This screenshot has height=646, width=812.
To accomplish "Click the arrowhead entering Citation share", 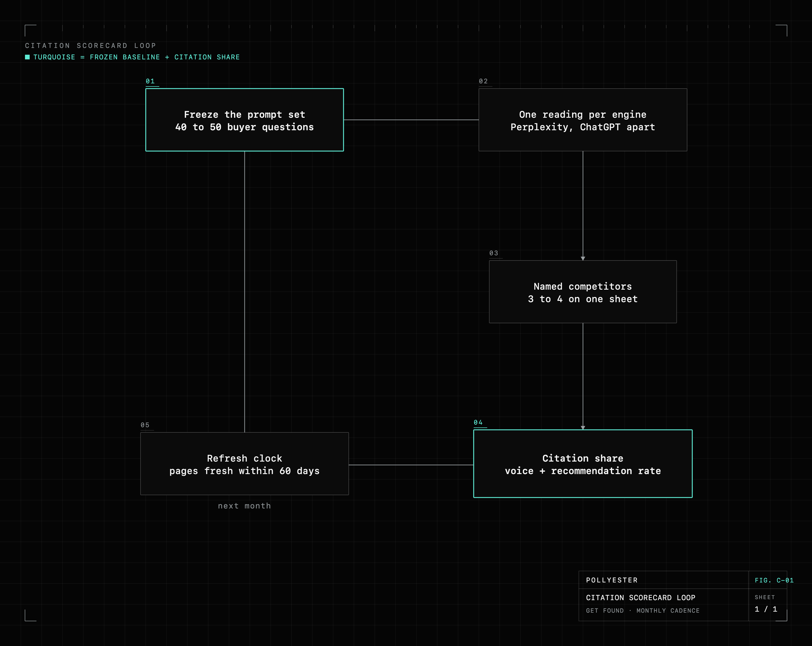I will point(583,427).
